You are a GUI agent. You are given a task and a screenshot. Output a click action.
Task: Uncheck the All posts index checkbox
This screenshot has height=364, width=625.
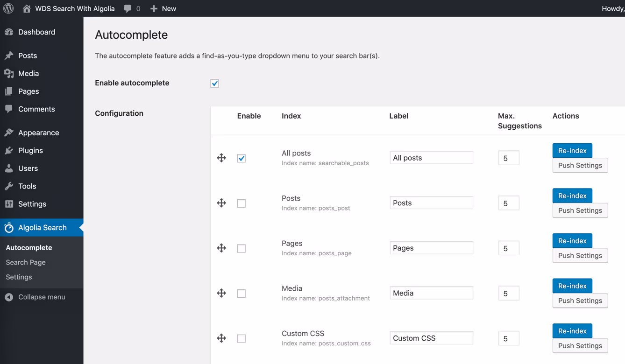click(241, 158)
